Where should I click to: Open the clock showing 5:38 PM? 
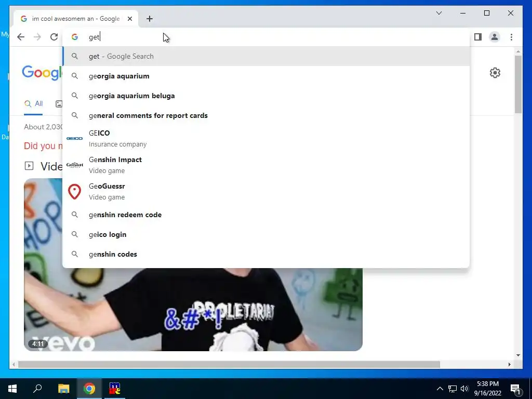tap(487, 389)
